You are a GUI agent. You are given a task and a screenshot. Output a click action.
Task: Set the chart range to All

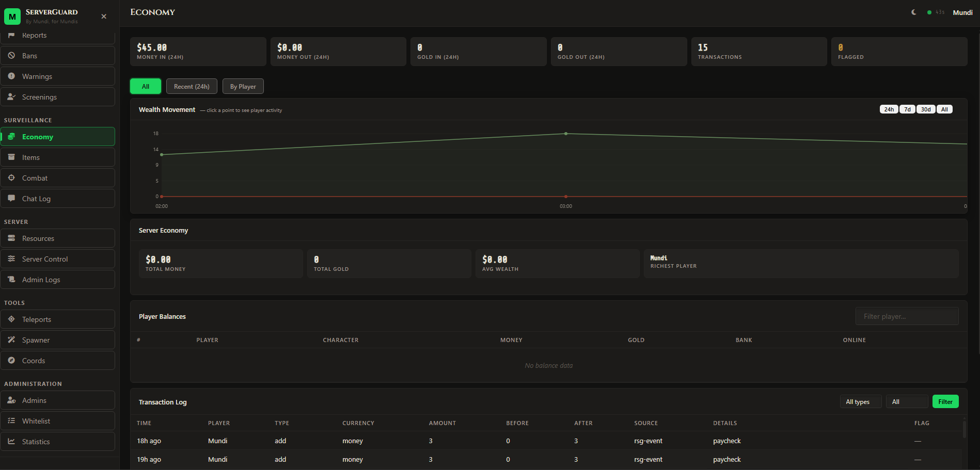pos(944,109)
